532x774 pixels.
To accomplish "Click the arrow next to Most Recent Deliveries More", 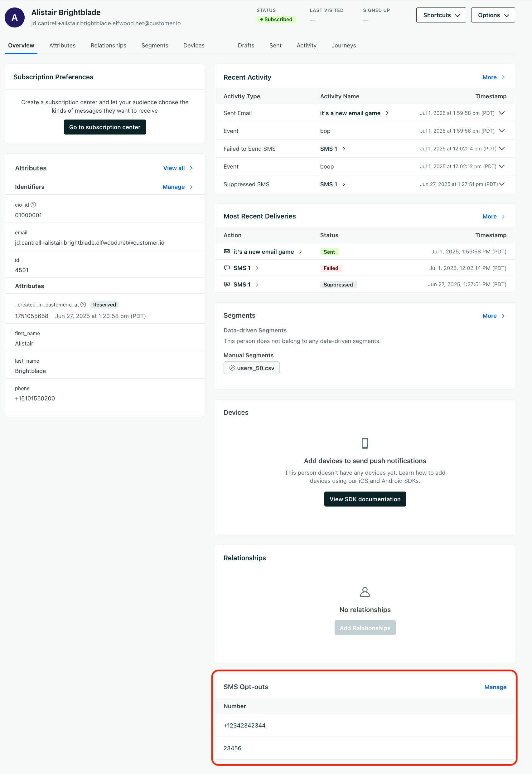I will (503, 217).
